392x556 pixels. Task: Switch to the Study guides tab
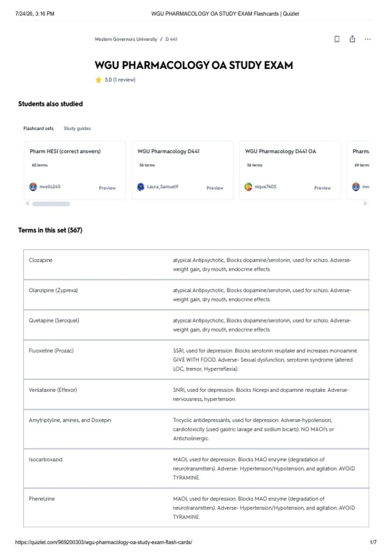coord(77,129)
